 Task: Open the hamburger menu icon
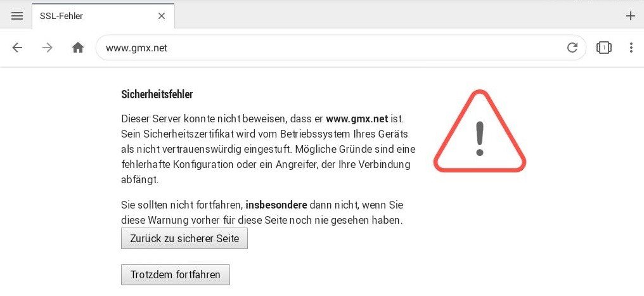tap(17, 16)
